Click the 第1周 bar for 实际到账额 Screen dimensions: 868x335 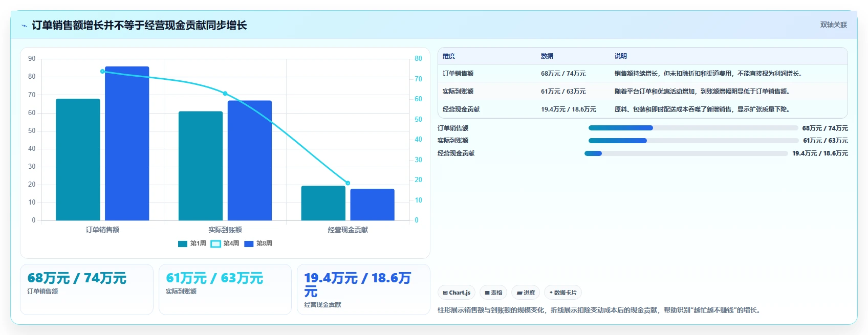[x=201, y=166]
